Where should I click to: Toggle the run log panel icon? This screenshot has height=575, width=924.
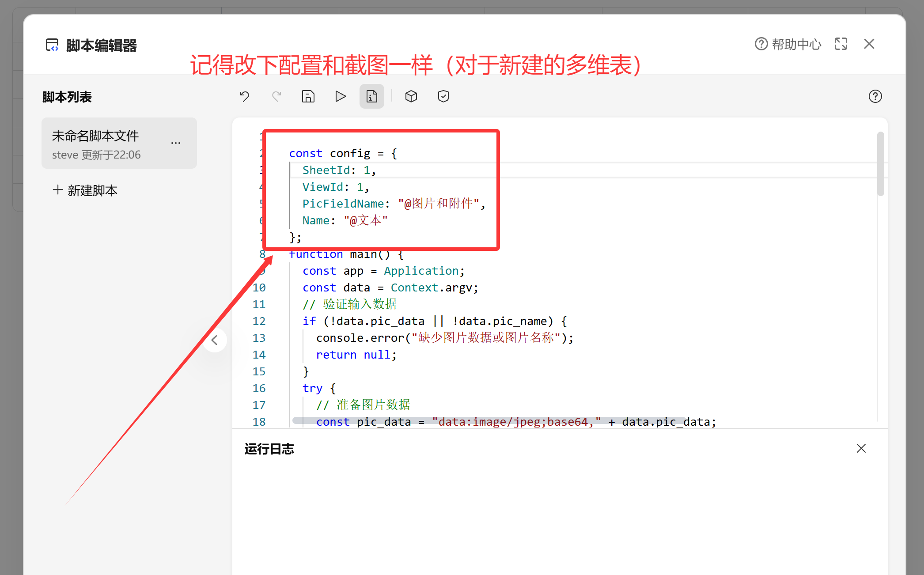pos(371,96)
